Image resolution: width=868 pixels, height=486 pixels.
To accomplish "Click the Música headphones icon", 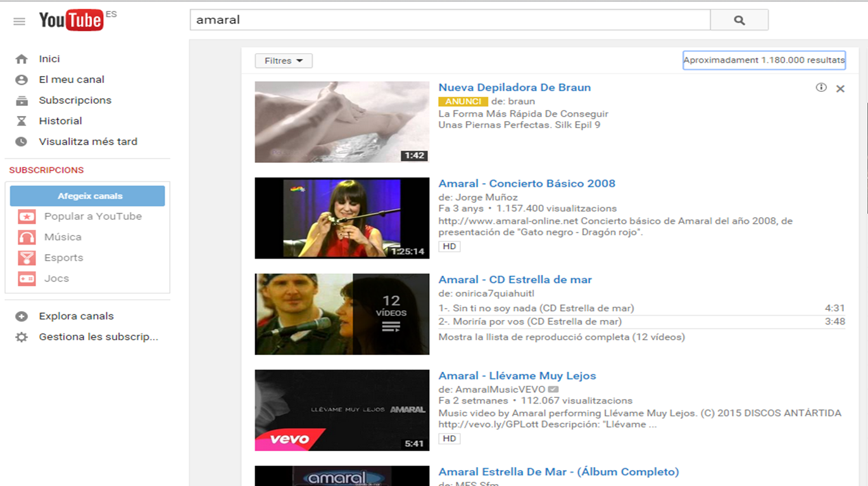I will [x=27, y=237].
